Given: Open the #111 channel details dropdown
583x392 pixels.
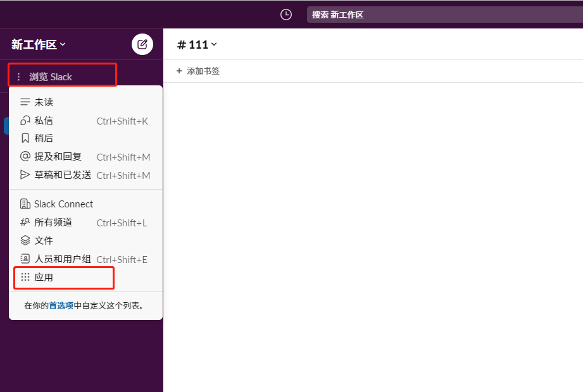Looking at the screenshot, I should [x=197, y=45].
